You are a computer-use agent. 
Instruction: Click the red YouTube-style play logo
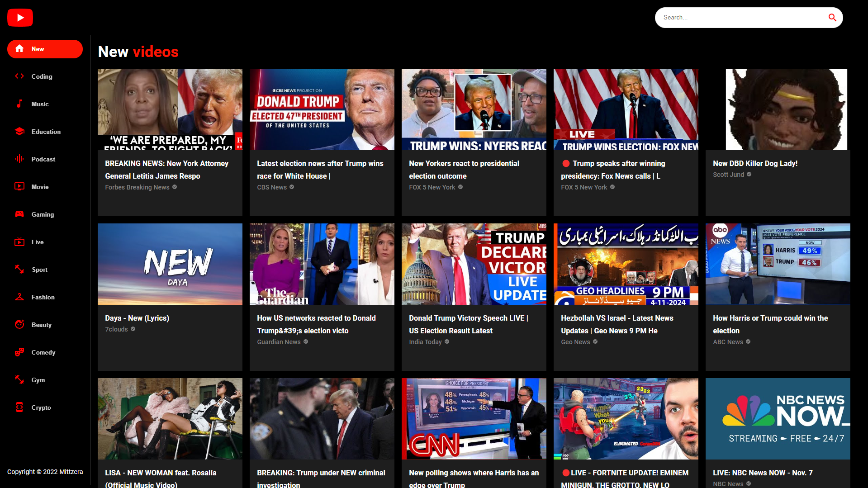20,18
